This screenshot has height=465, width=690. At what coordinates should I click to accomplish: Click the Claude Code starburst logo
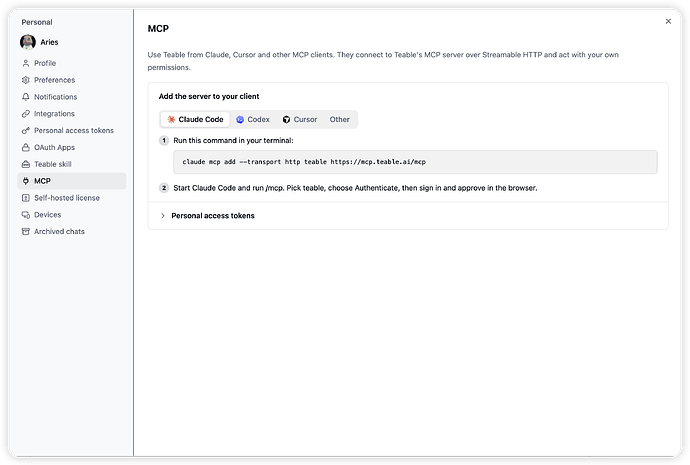[171, 119]
